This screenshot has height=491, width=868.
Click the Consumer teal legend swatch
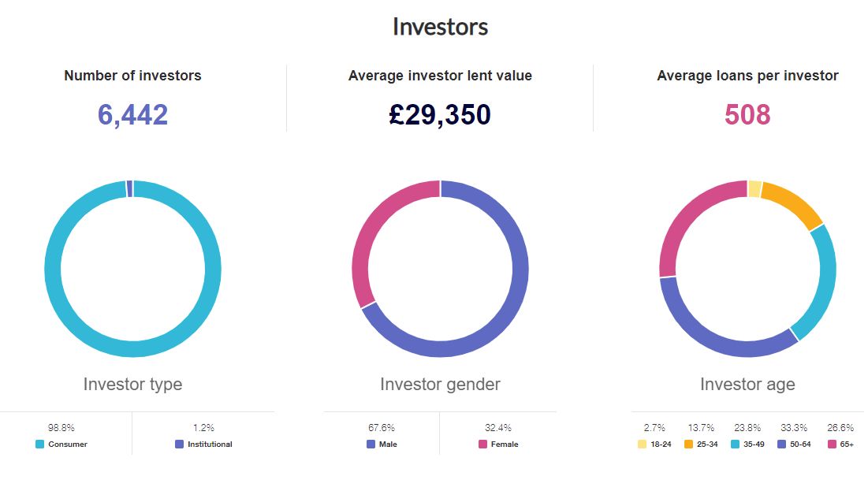click(40, 444)
